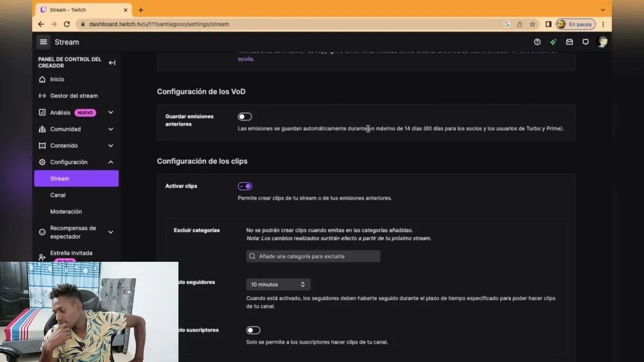644x362 pixels.
Task: Expand the Análisis sidebar section
Action: click(x=111, y=113)
